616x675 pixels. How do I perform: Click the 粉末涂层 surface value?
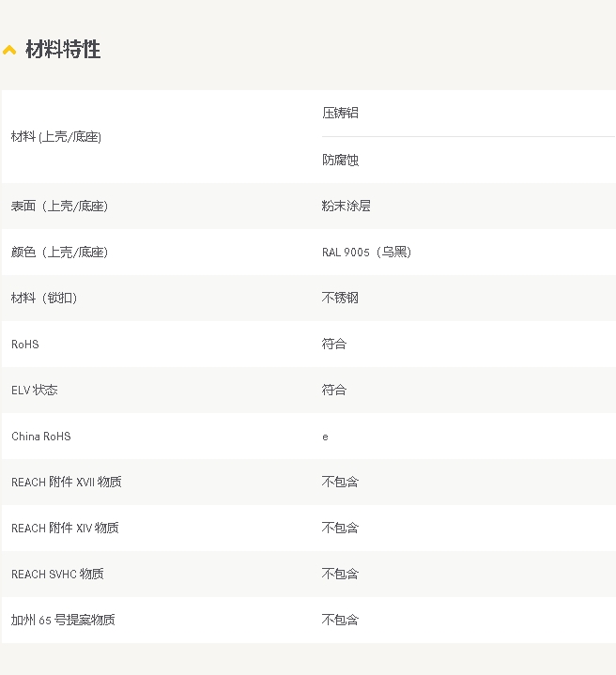(346, 206)
